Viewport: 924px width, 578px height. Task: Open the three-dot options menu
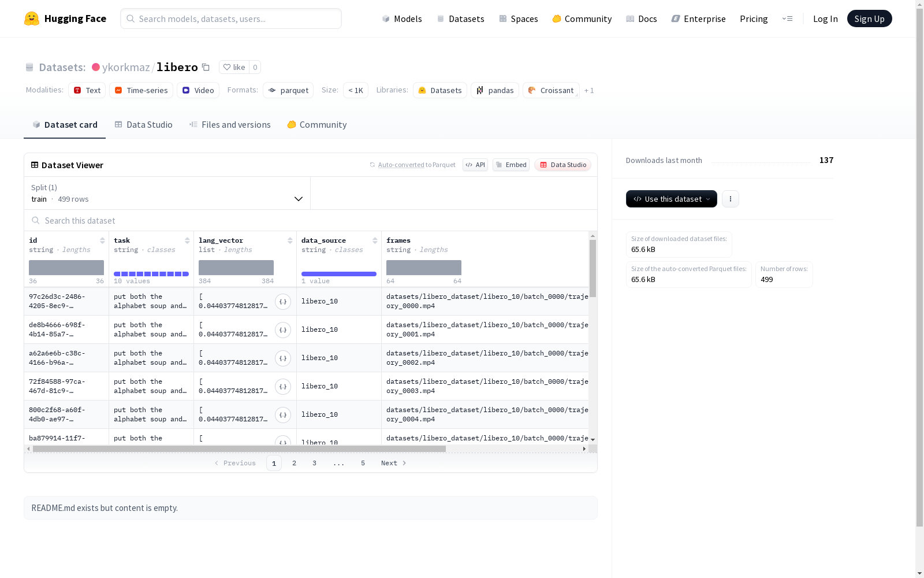click(731, 199)
